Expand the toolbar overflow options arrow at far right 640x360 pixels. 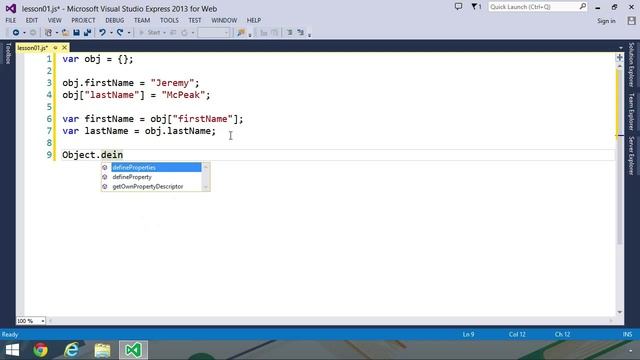(x=309, y=36)
